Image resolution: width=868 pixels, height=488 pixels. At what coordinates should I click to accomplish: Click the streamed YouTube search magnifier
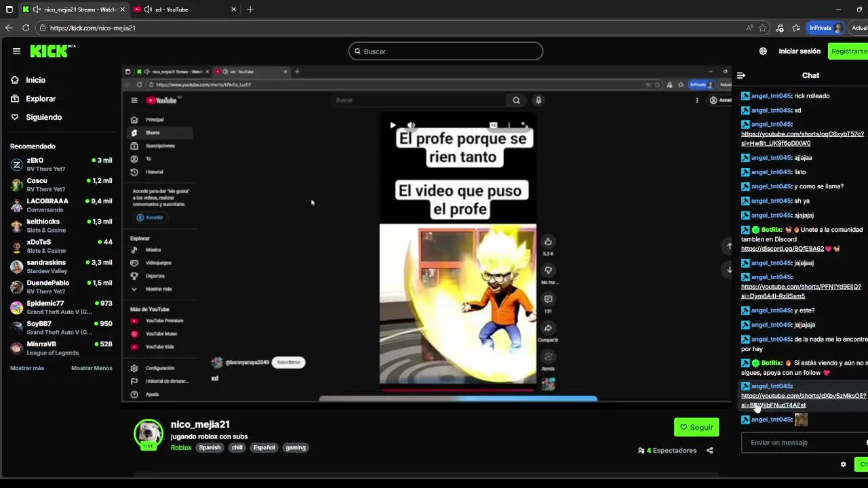(516, 100)
